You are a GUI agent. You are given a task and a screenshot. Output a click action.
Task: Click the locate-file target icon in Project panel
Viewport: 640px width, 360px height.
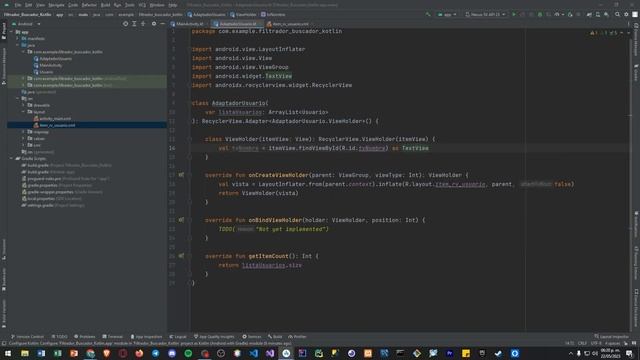point(125,24)
